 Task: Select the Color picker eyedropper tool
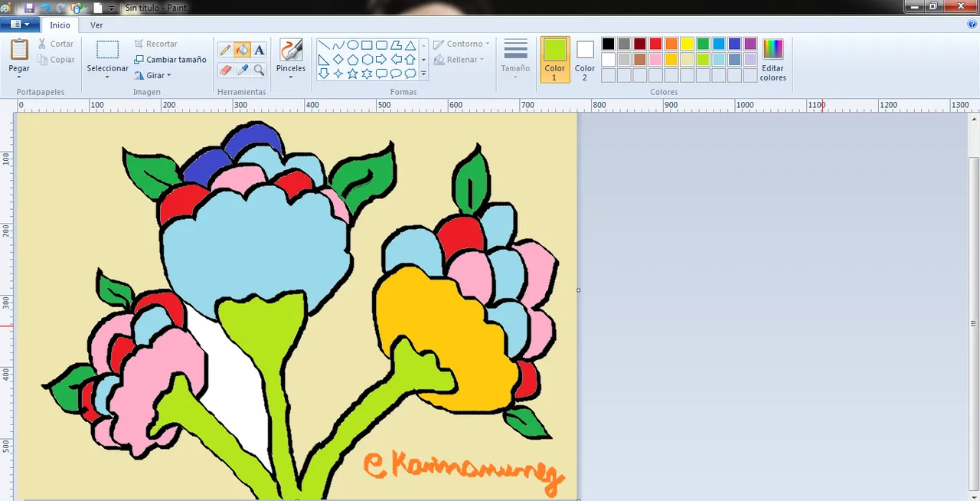click(x=242, y=70)
